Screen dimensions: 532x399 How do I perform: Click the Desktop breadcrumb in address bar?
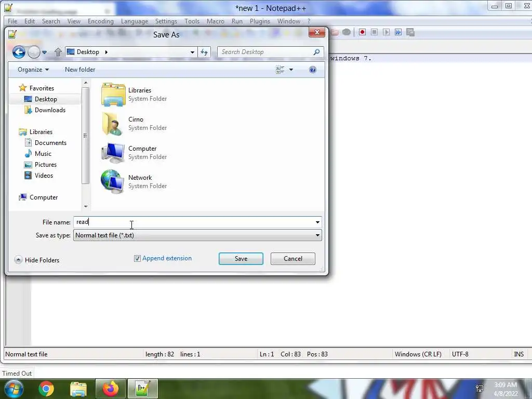pos(88,52)
